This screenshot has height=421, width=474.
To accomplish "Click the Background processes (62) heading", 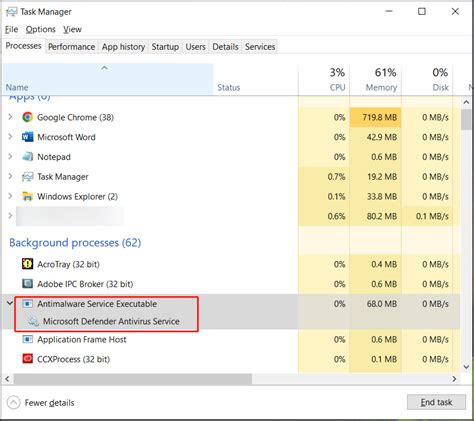I will click(75, 242).
